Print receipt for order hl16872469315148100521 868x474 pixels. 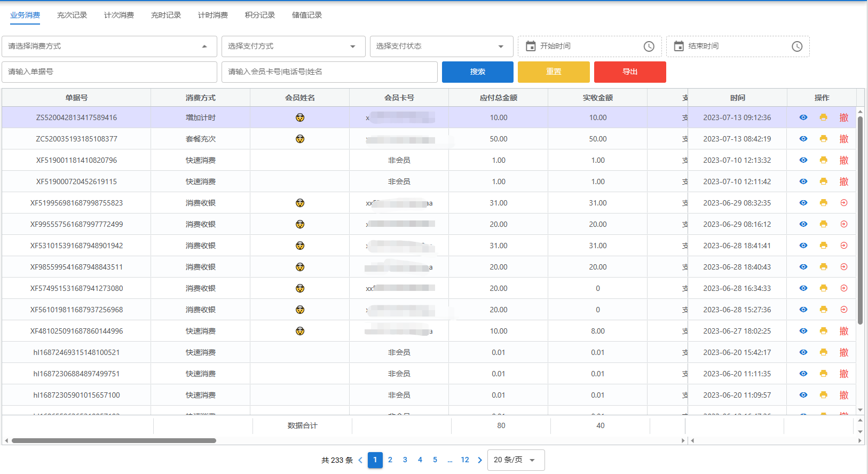coord(824,352)
